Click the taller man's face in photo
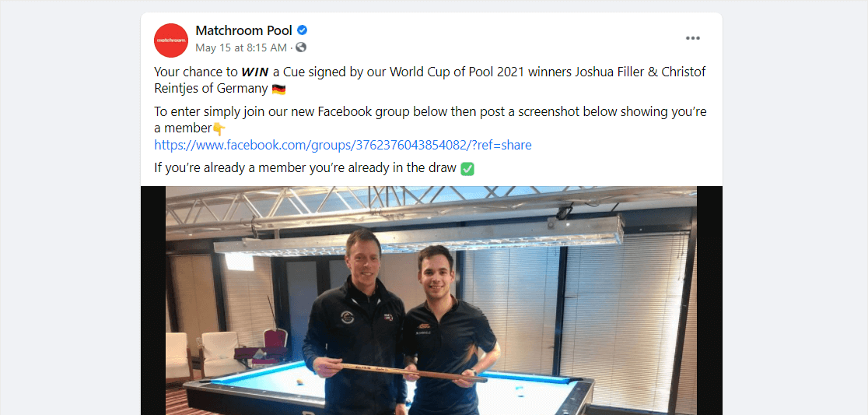The height and width of the screenshot is (415, 868). coord(362,258)
